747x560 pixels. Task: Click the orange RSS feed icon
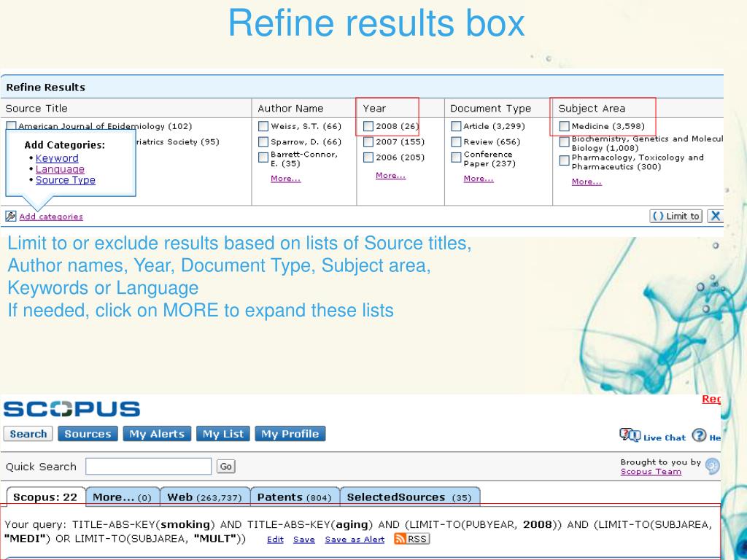400,539
